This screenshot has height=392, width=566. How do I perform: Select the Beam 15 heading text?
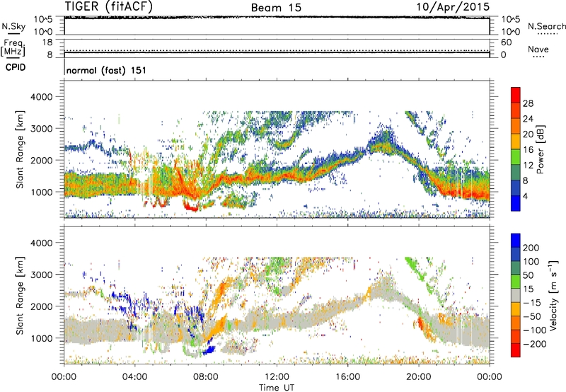(276, 8)
